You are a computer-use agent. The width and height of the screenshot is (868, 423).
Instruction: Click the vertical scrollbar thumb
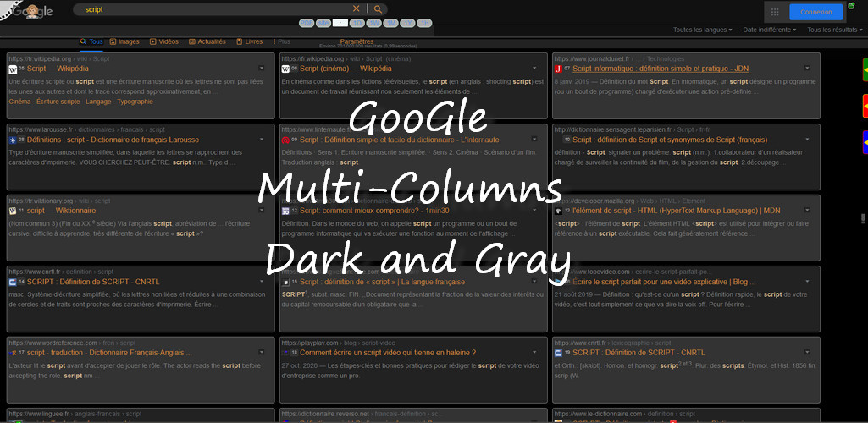[863, 218]
